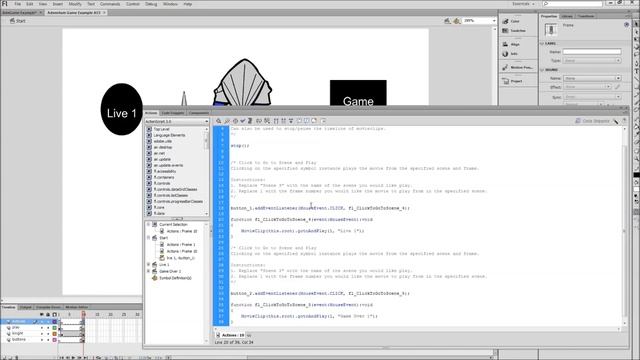Click the Find icon in Actions toolbar
The width and height of the screenshot is (640, 360).
227,121
